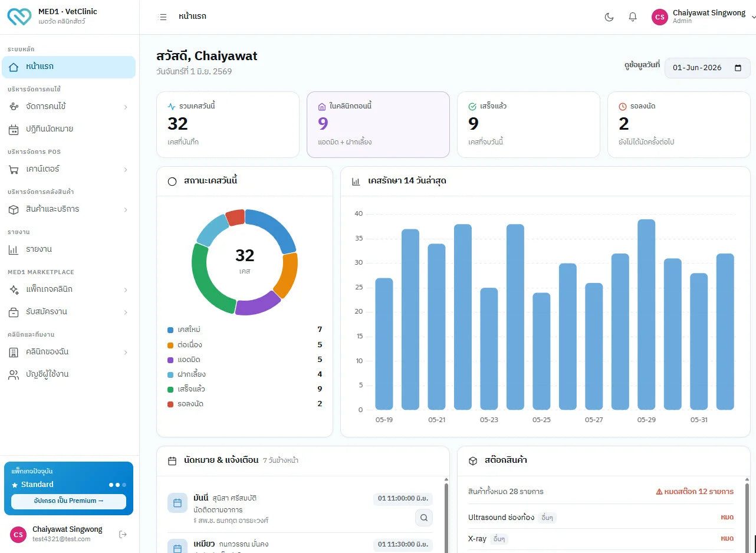
Task: Click the box icon beside สต๊อกสินค้า heading
Action: pyautogui.click(x=472, y=460)
